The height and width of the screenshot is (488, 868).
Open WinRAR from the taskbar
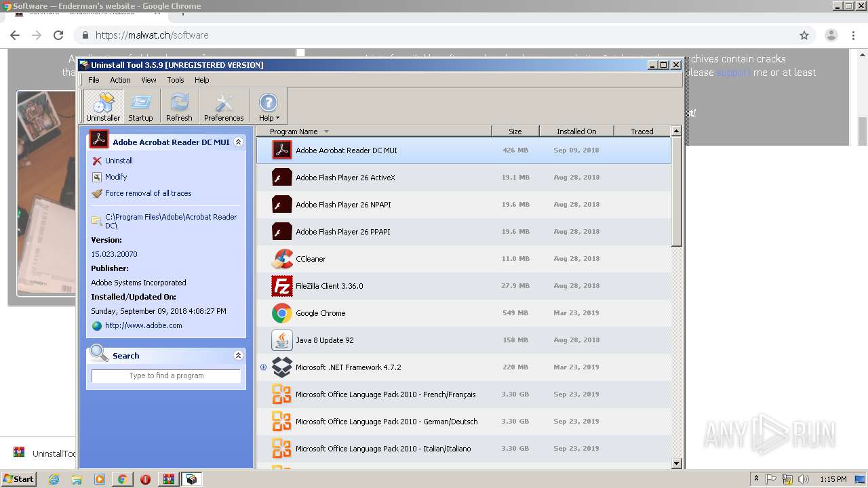[168, 479]
